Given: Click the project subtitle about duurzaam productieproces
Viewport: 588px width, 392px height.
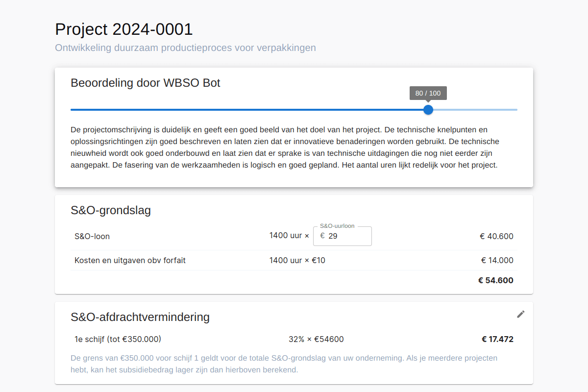Looking at the screenshot, I should [185, 48].
